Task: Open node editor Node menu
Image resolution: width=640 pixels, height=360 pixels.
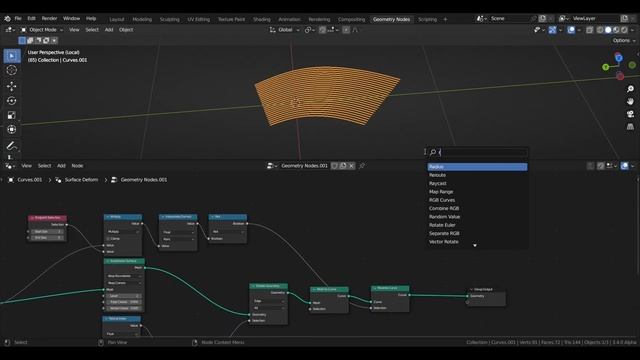Action: [77, 166]
